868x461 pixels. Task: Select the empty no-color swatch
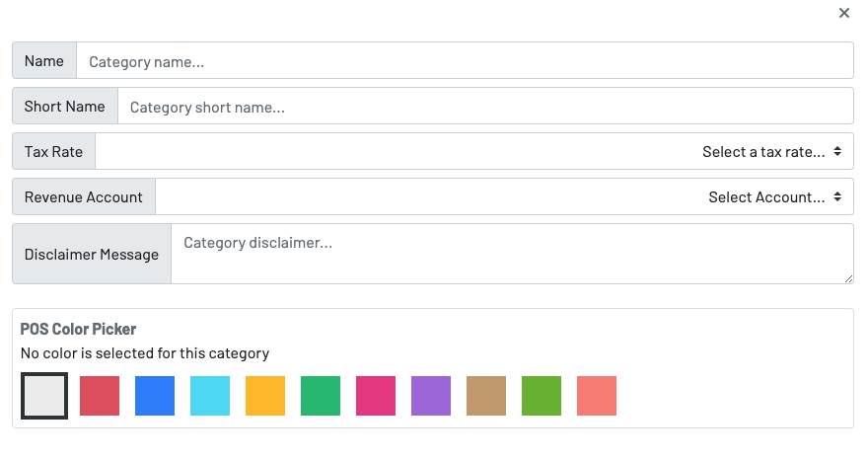(44, 396)
